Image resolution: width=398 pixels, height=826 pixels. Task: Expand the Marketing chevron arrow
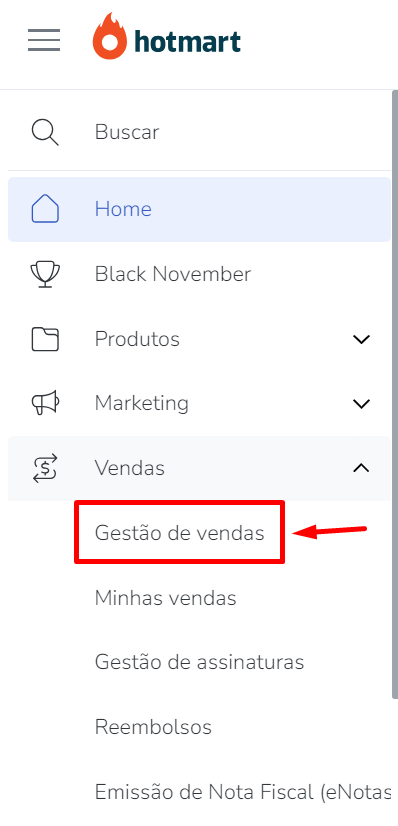(x=361, y=404)
